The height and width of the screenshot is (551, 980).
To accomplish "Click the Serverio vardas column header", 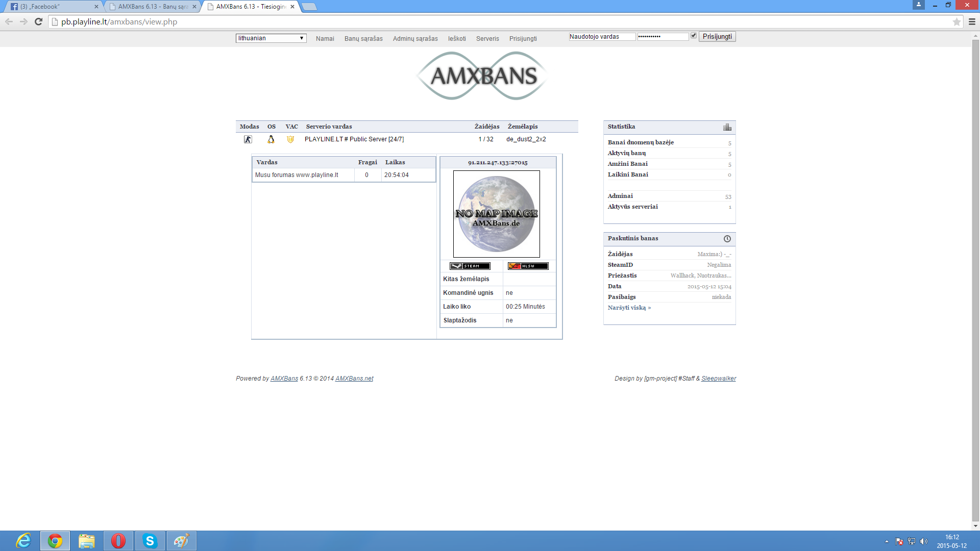I will point(329,127).
